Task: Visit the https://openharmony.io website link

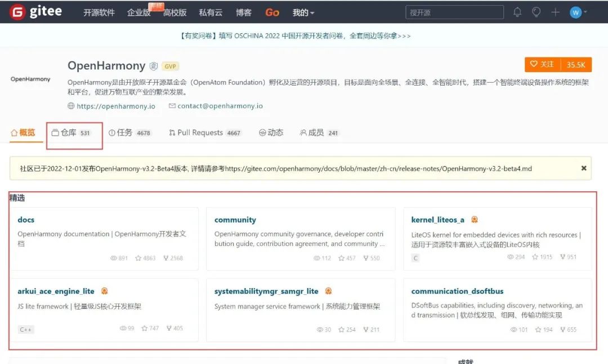Action: [115, 106]
